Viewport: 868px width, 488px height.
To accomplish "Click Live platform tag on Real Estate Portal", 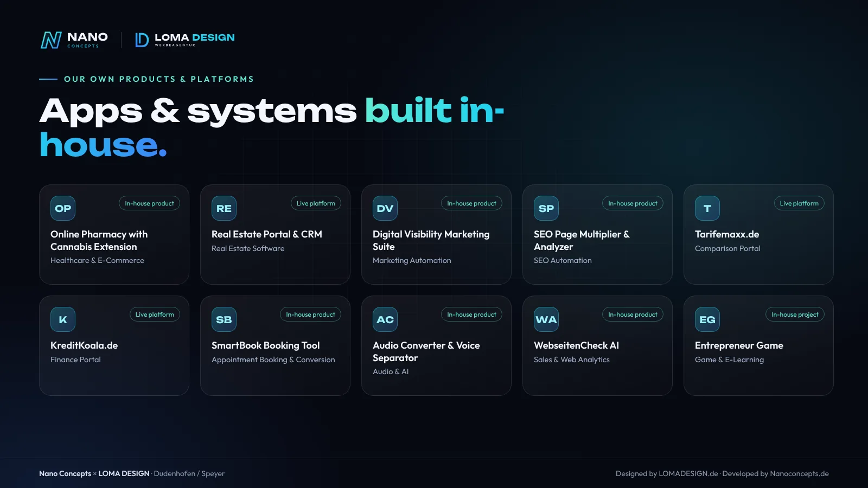I will click(x=316, y=203).
